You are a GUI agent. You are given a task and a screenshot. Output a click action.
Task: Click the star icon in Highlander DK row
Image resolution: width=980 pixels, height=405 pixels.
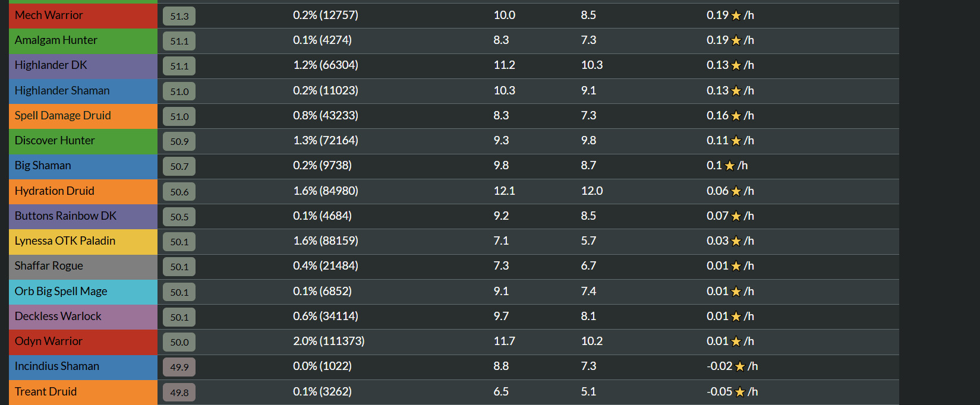(736, 65)
